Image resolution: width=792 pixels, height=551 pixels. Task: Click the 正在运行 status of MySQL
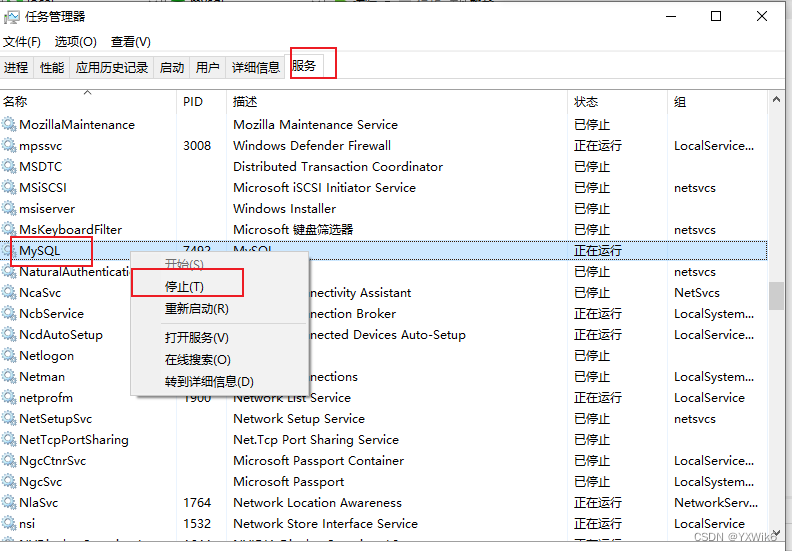598,251
